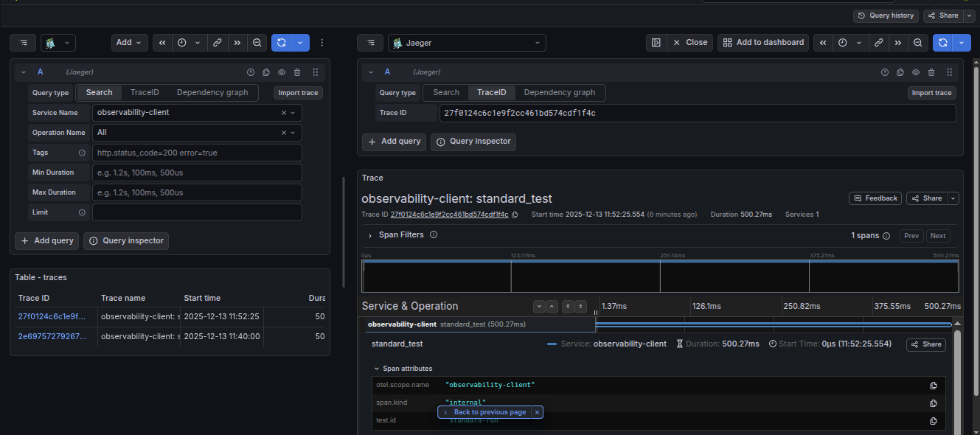The height and width of the screenshot is (435, 980).
Task: Click trace header Share button
Action: 927,198
